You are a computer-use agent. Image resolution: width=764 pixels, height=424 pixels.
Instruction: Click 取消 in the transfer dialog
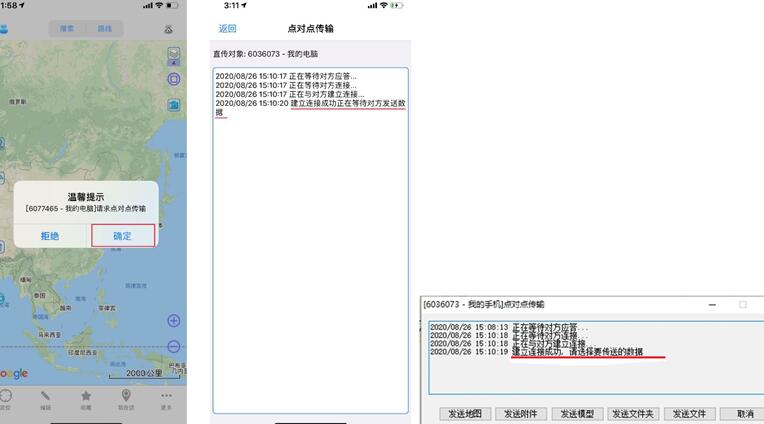click(745, 413)
